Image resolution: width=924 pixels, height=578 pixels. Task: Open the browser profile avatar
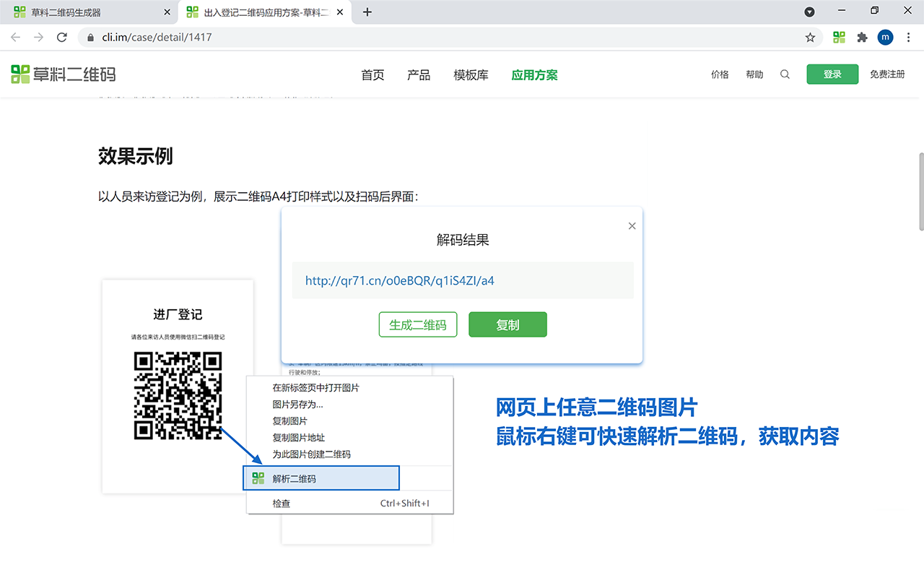(x=885, y=37)
